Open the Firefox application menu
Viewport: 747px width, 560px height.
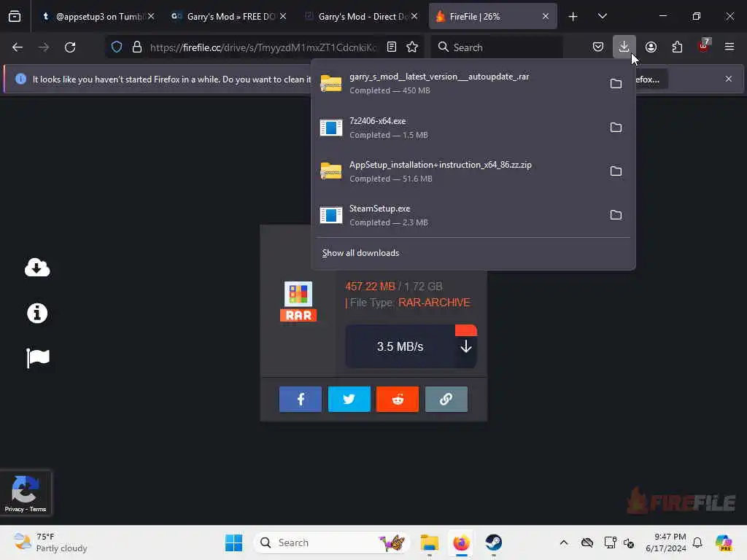(x=729, y=47)
